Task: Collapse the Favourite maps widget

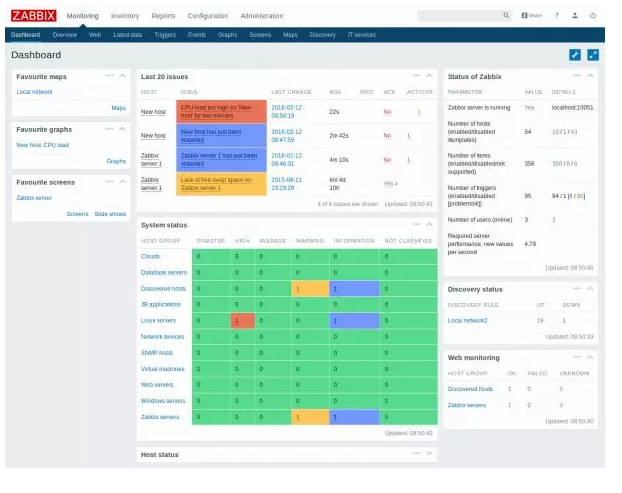Action: (x=123, y=75)
